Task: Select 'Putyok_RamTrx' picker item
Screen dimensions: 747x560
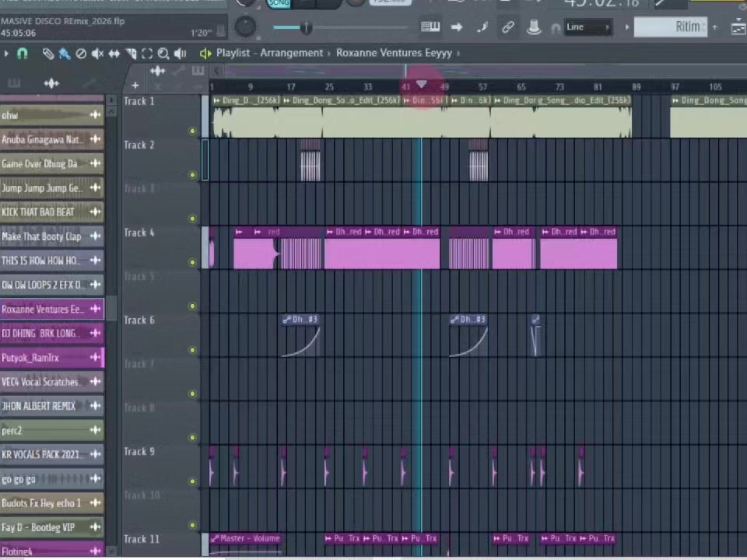Action: tap(52, 358)
